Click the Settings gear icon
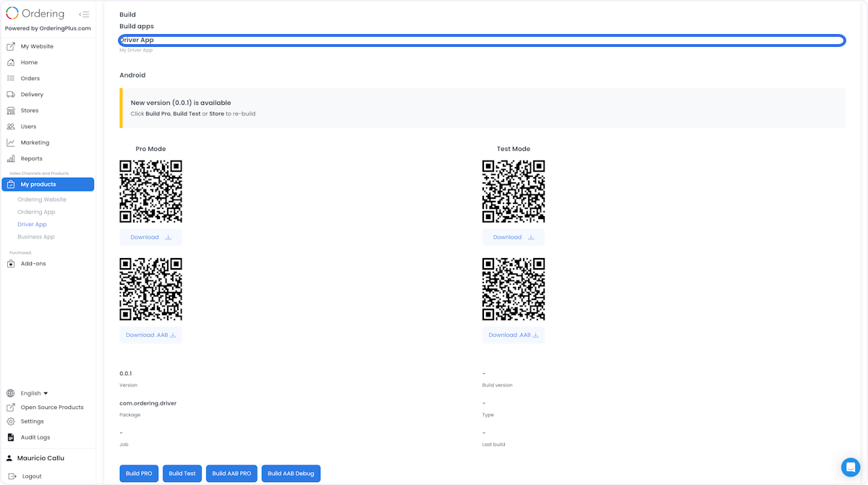Image resolution: width=868 pixels, height=485 pixels. (x=11, y=421)
